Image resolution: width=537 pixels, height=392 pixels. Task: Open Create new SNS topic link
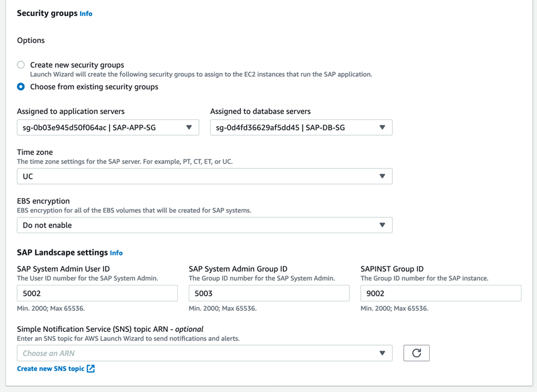(50, 369)
